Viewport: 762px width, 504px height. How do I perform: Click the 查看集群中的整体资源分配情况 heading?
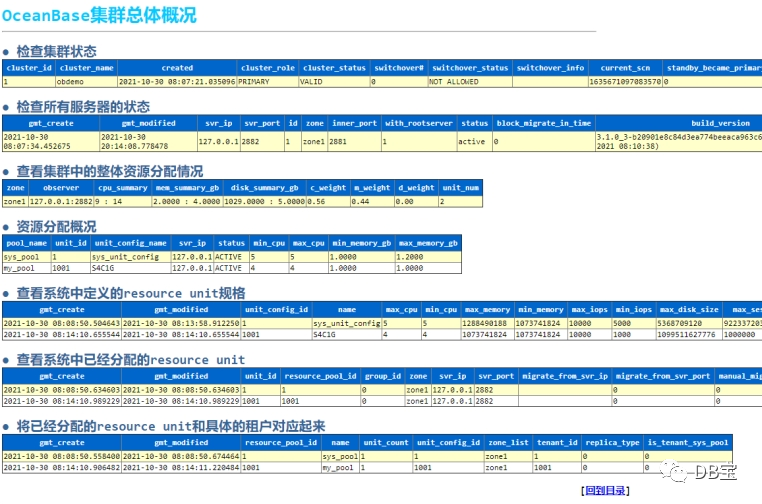click(110, 172)
